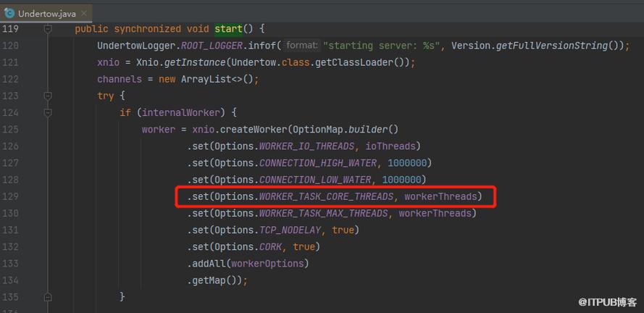The image size is (644, 313).
Task: Click workerThreads argument on line 129
Action: pos(440,197)
